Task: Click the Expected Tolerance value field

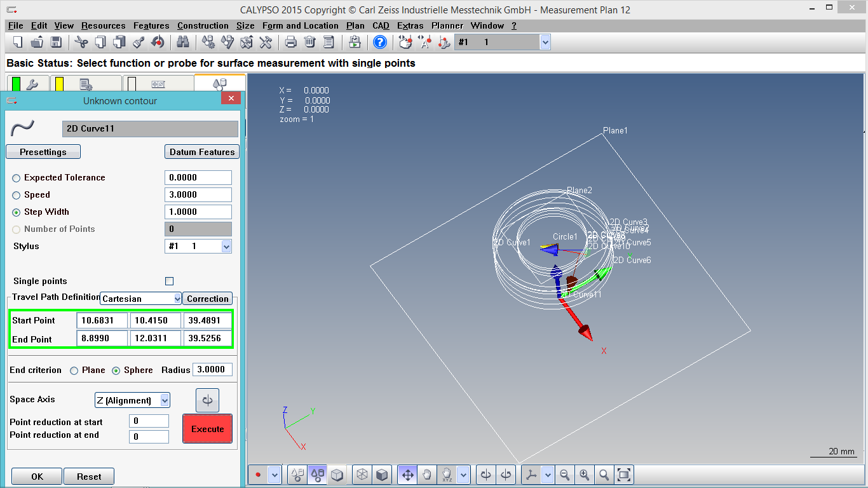Action: click(198, 178)
